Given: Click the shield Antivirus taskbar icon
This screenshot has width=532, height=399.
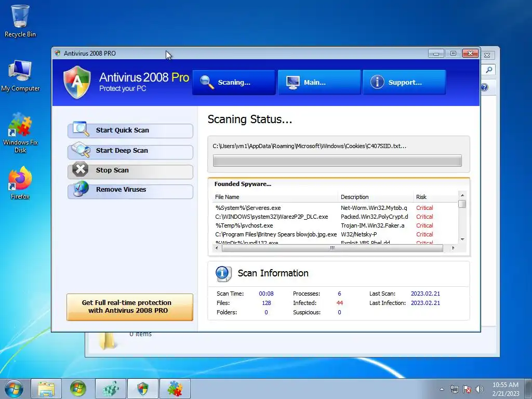Looking at the screenshot, I should (143, 389).
